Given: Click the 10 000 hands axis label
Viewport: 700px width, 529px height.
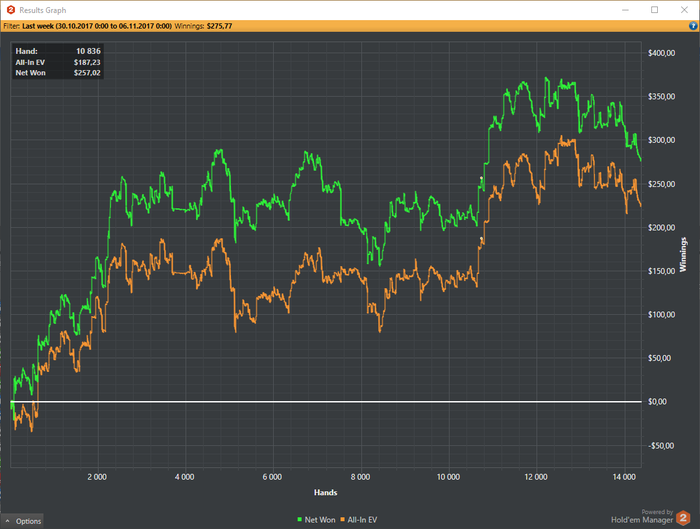Looking at the screenshot, I should [448, 477].
